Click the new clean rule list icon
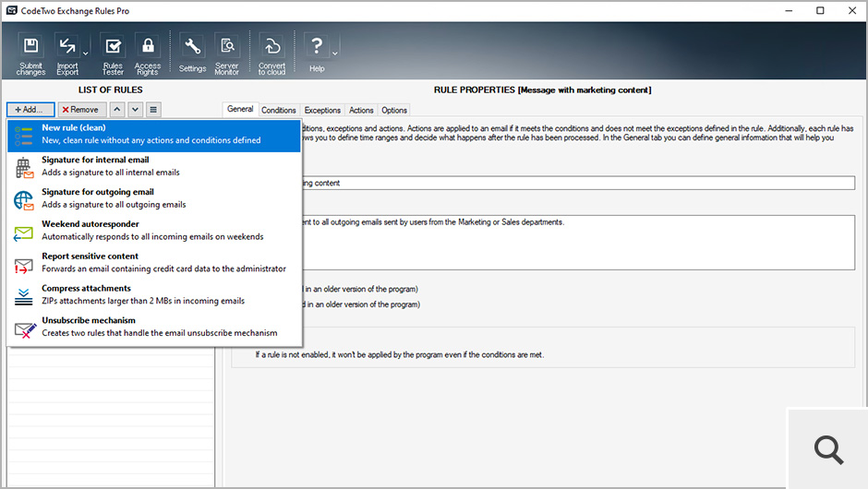 click(x=23, y=136)
